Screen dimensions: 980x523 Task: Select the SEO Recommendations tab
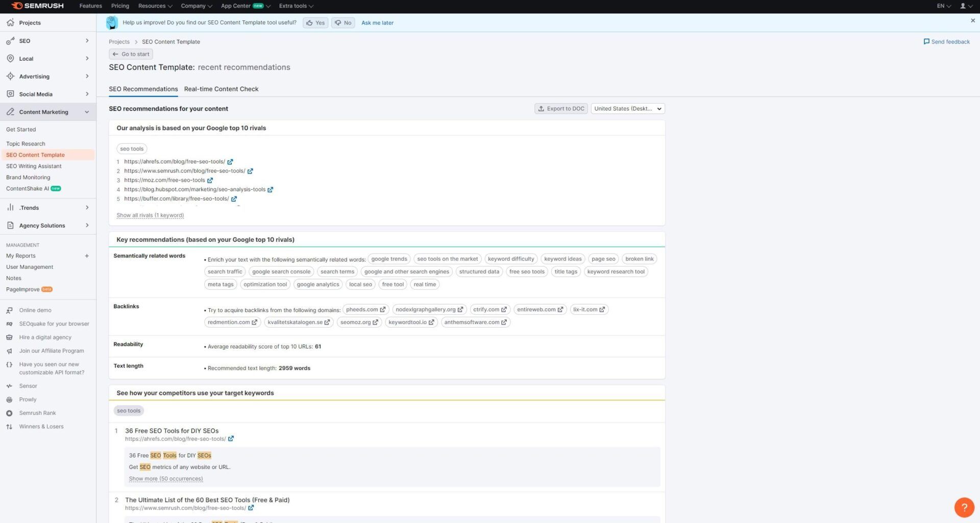point(143,89)
